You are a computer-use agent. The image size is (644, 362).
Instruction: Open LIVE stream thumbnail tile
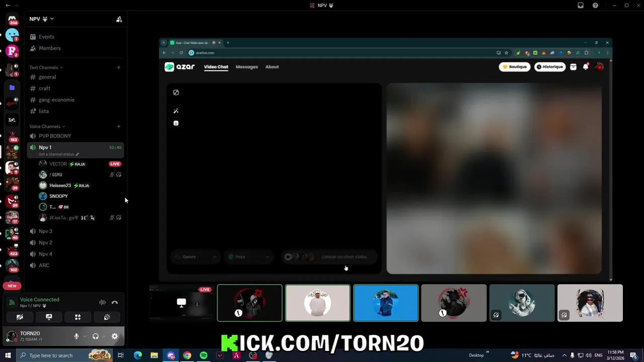click(x=181, y=303)
